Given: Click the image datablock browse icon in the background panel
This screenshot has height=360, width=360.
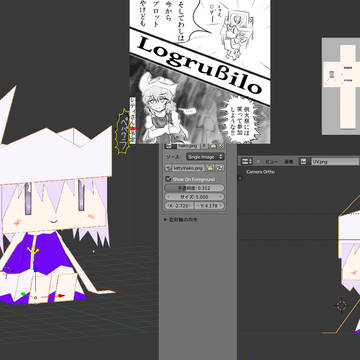Looking at the screenshot, I should coord(170,146).
